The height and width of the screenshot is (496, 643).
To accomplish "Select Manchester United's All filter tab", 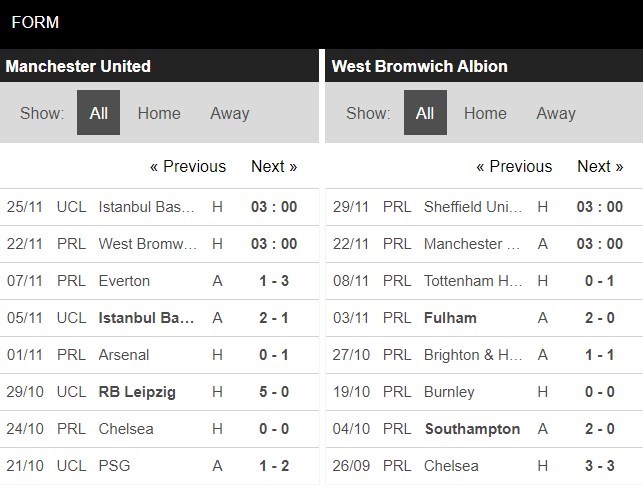I will (x=98, y=113).
